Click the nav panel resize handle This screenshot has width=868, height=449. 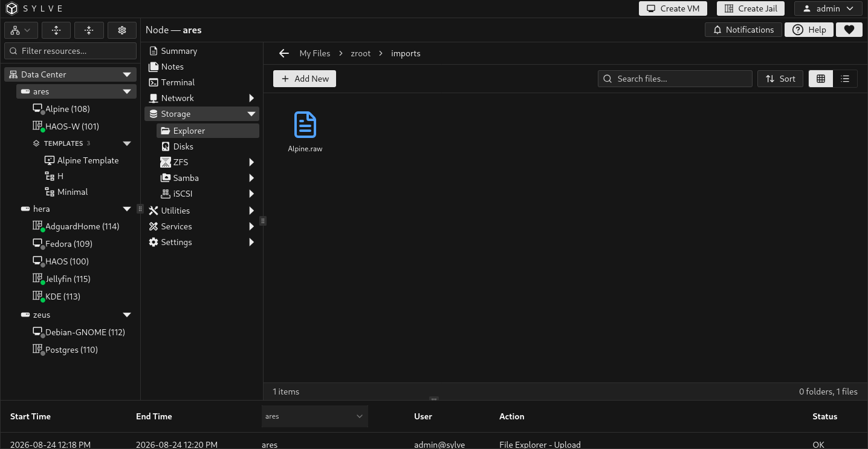[x=263, y=221]
